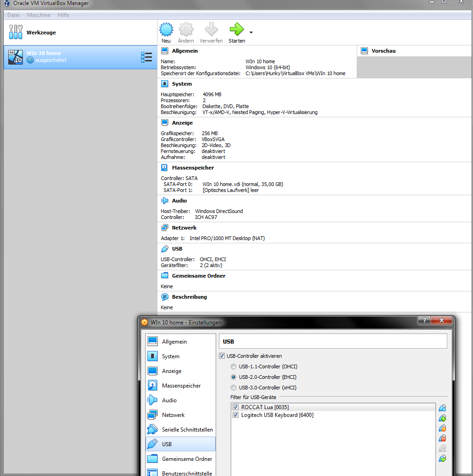Click the greyed-out move filter up icon
Image resolution: width=473 pixels, height=476 pixels.
442,448
